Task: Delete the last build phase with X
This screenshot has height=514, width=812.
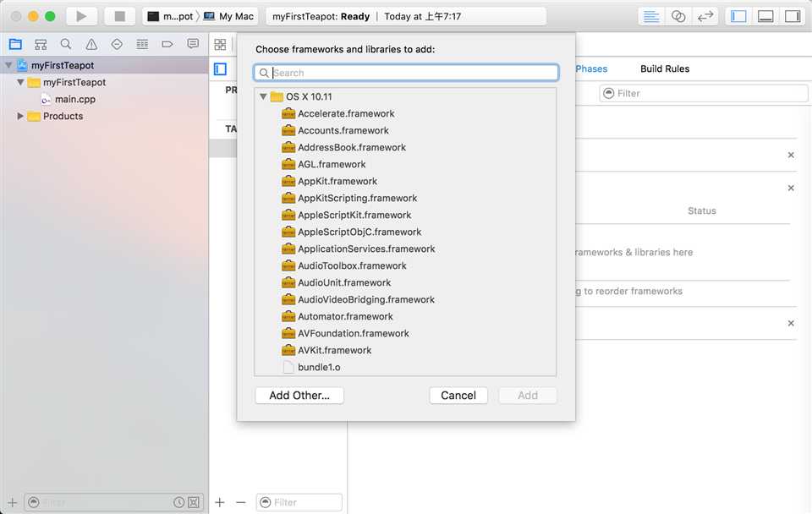Action: click(791, 323)
